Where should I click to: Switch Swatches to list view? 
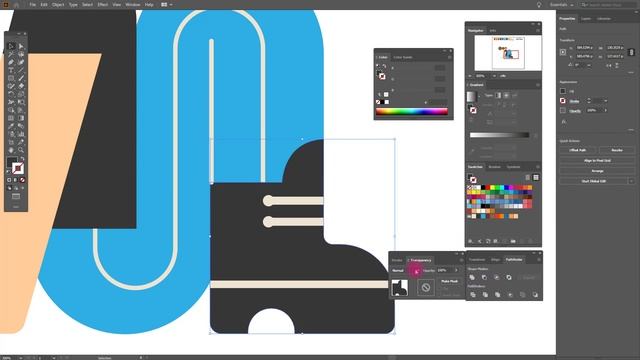(528, 177)
